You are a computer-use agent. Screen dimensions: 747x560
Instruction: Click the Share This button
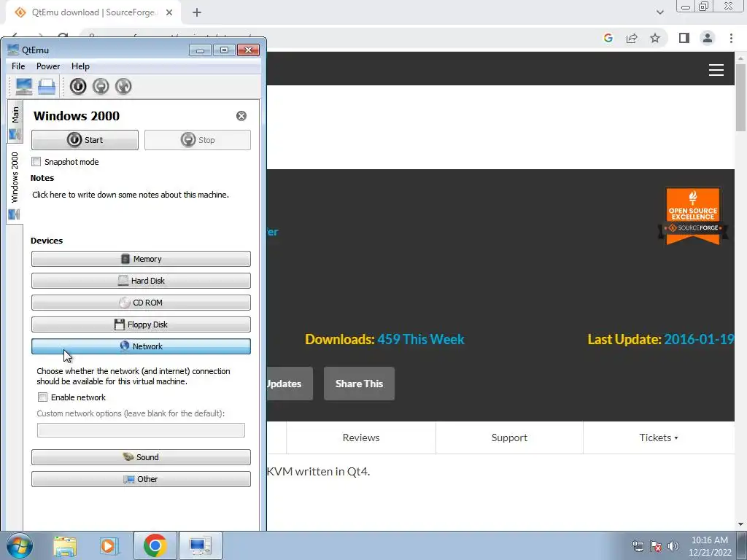[x=359, y=384]
